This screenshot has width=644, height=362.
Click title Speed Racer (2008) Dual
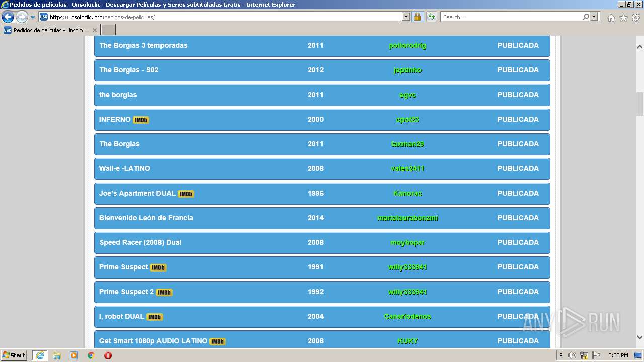coord(140,242)
